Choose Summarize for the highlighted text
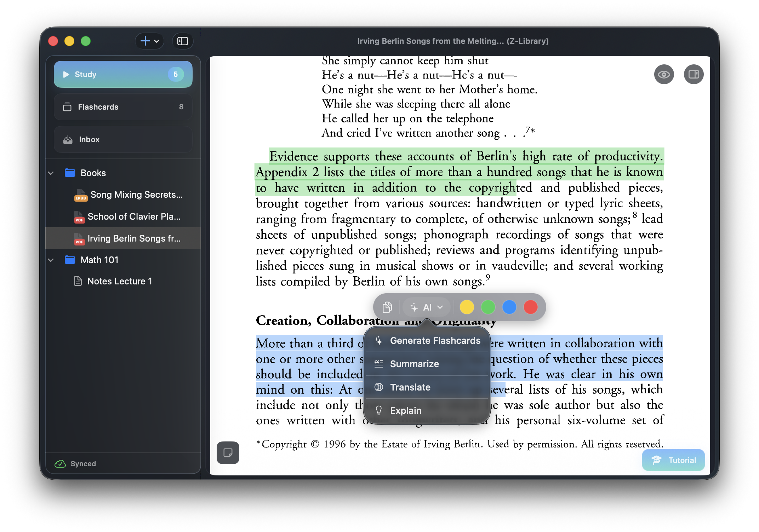 414,364
